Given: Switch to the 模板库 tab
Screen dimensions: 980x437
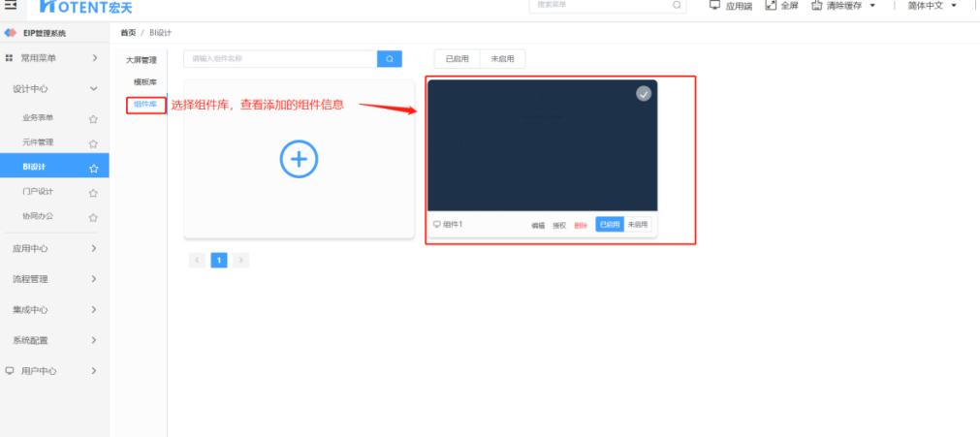Looking at the screenshot, I should click(145, 82).
